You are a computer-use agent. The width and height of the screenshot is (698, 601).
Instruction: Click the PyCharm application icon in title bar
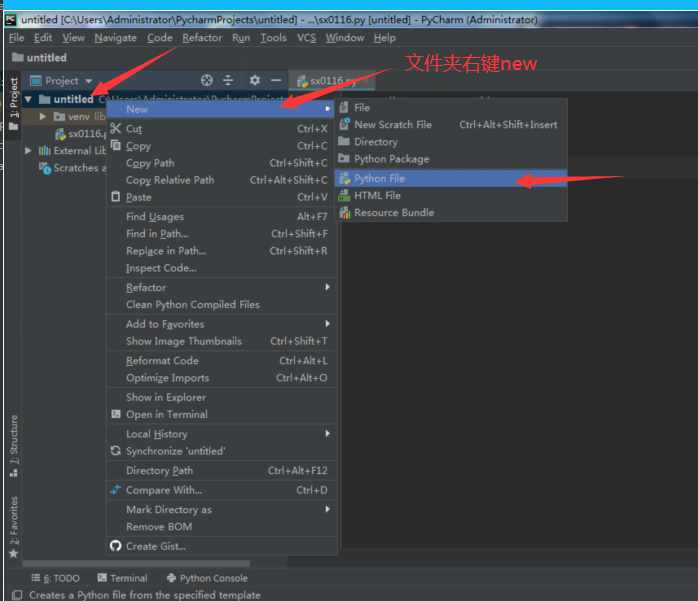coord(10,20)
